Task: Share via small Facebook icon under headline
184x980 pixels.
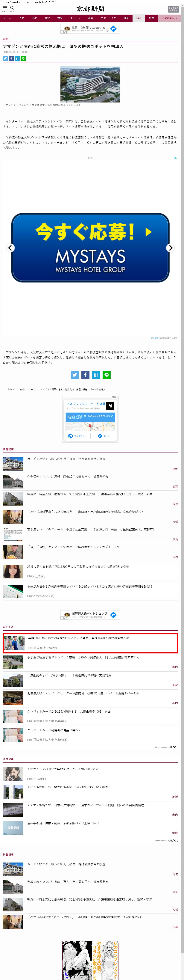Action: coord(11,59)
